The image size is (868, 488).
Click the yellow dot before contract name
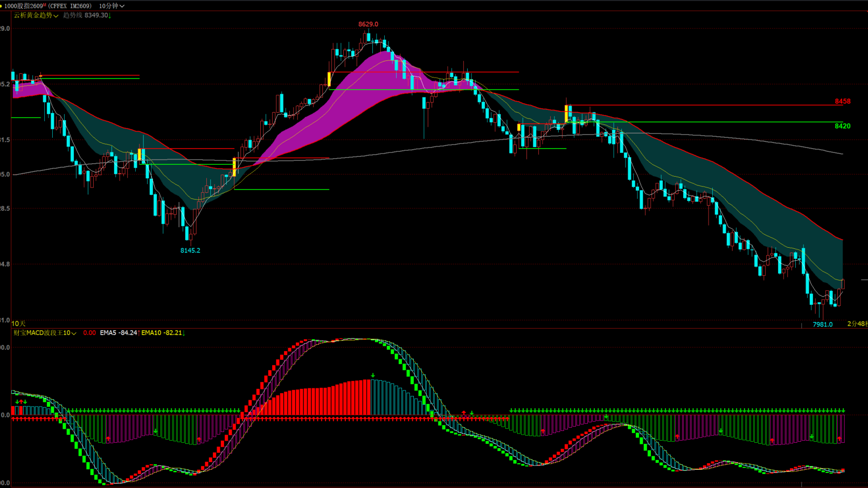(1, 6)
